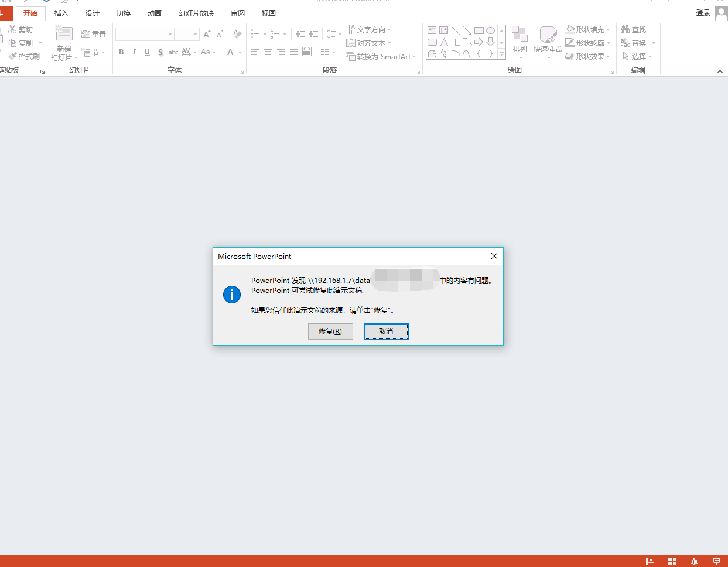Toggle Italic formatting button
Image resolution: width=728 pixels, height=567 pixels.
[134, 52]
